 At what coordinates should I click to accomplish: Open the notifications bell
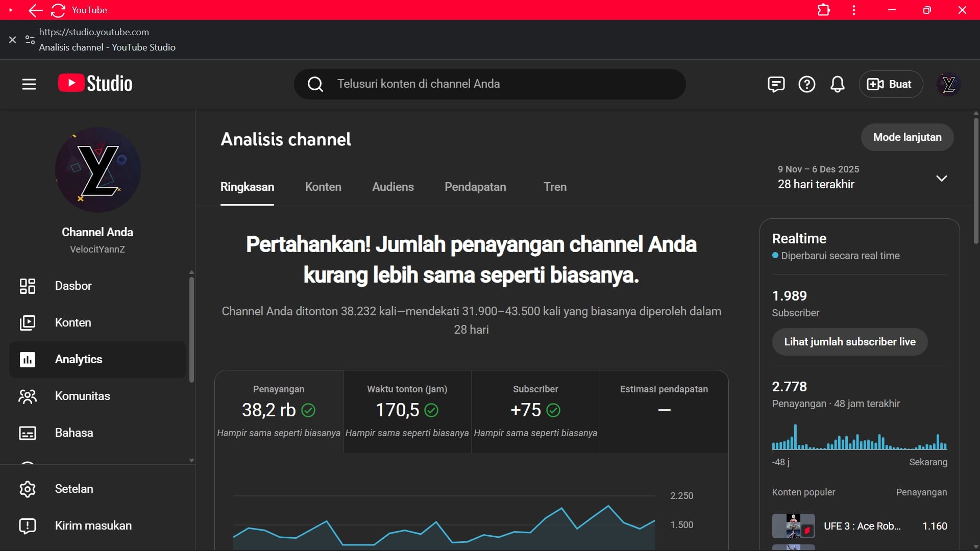837,84
